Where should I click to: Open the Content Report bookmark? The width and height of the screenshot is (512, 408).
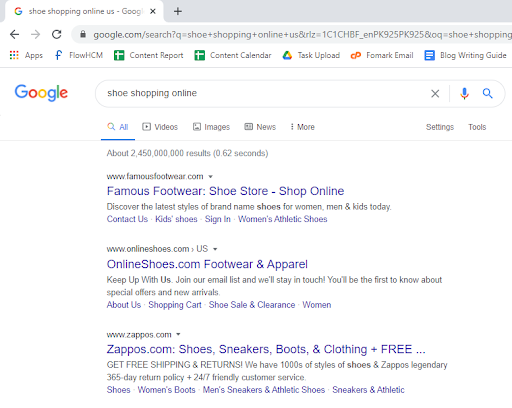[x=148, y=55]
